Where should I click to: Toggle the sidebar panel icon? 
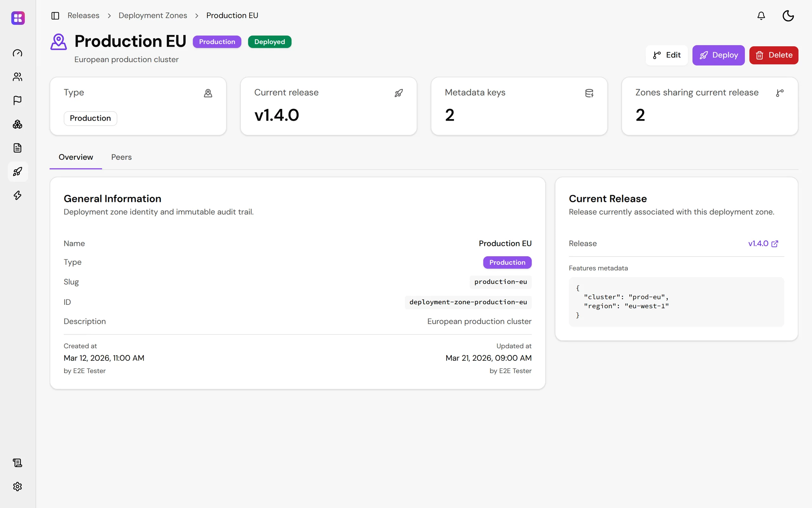tap(55, 16)
